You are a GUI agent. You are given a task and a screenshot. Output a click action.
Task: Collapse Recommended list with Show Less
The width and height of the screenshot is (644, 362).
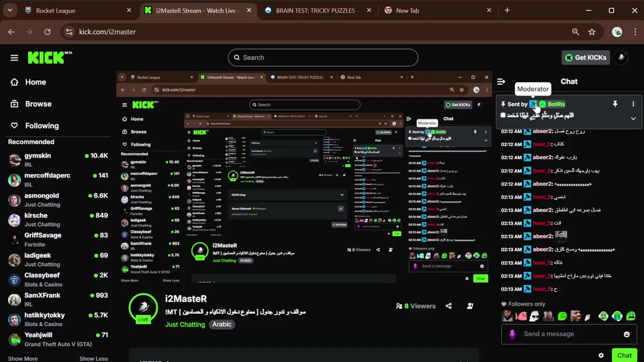[x=94, y=358]
